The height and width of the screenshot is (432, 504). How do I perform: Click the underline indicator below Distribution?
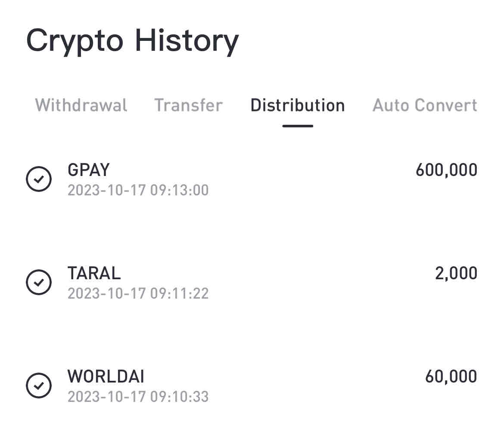[x=298, y=126]
